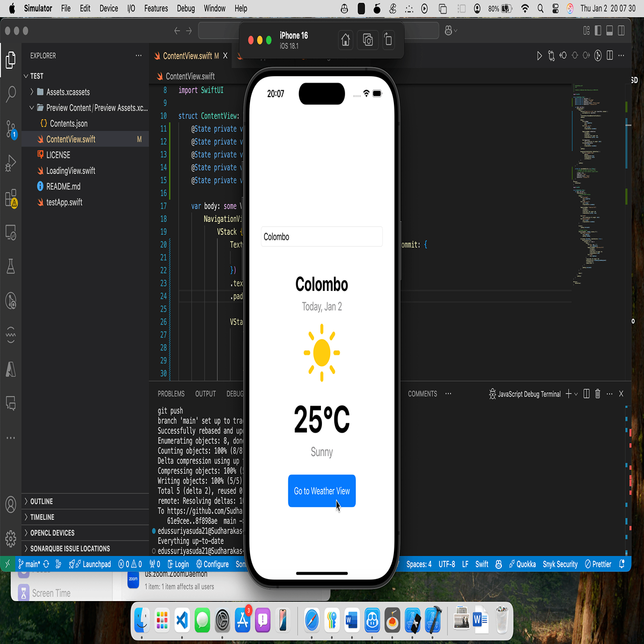The image size is (644, 644).
Task: Expand the OUTLINE section
Action: tap(42, 501)
